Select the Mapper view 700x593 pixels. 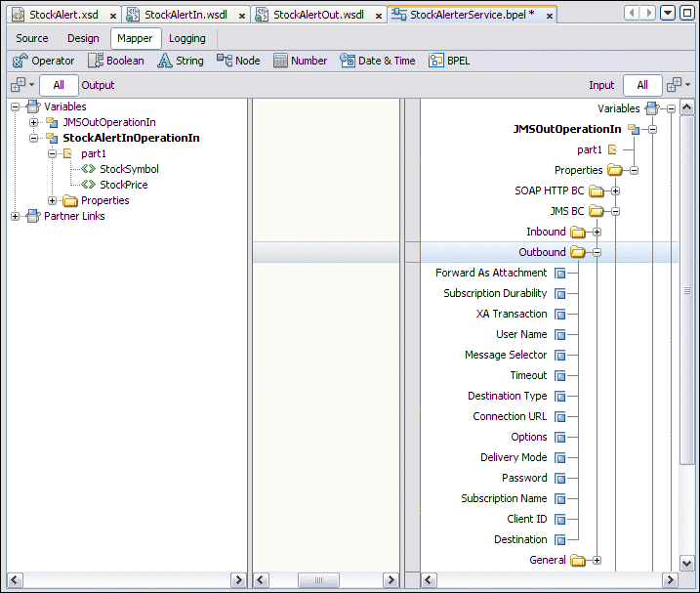pyautogui.click(x=136, y=38)
